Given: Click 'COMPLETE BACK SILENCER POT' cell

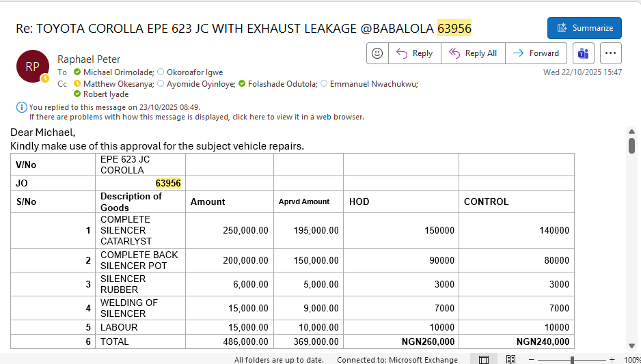Looking at the screenshot, I should [x=140, y=260].
